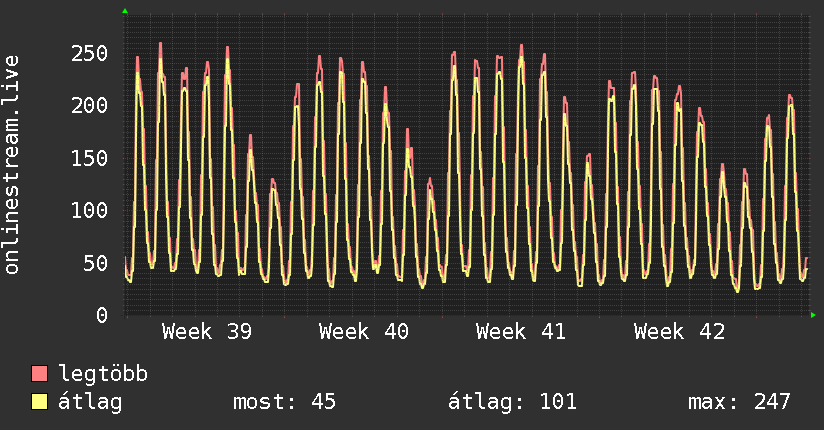This screenshot has height=430, width=824.
Task: Click the 0 y-axis tick label
Action: (102, 315)
